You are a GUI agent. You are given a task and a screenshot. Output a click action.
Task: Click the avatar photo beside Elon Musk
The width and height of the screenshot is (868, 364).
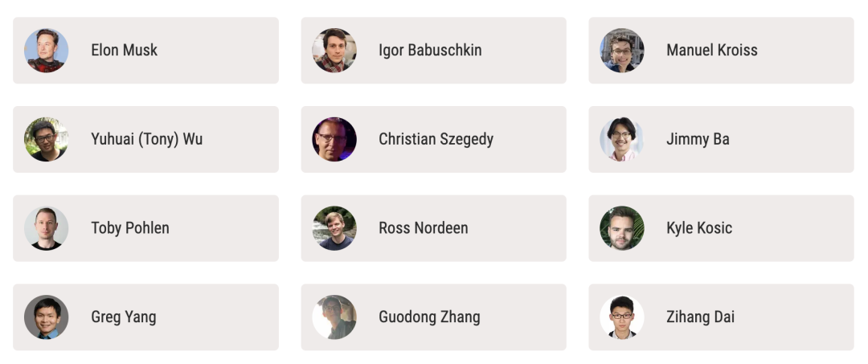[x=46, y=51]
